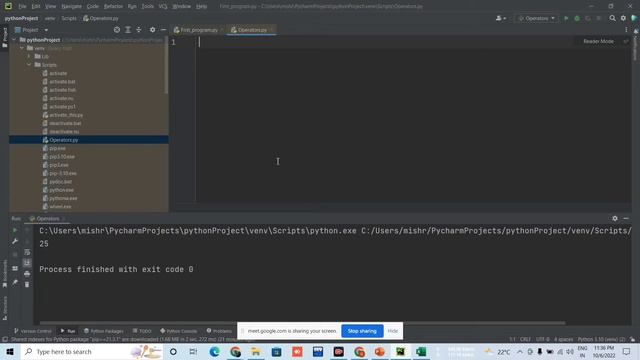The image size is (640, 360).
Task: Expand the Lib folder
Action: tap(29, 56)
